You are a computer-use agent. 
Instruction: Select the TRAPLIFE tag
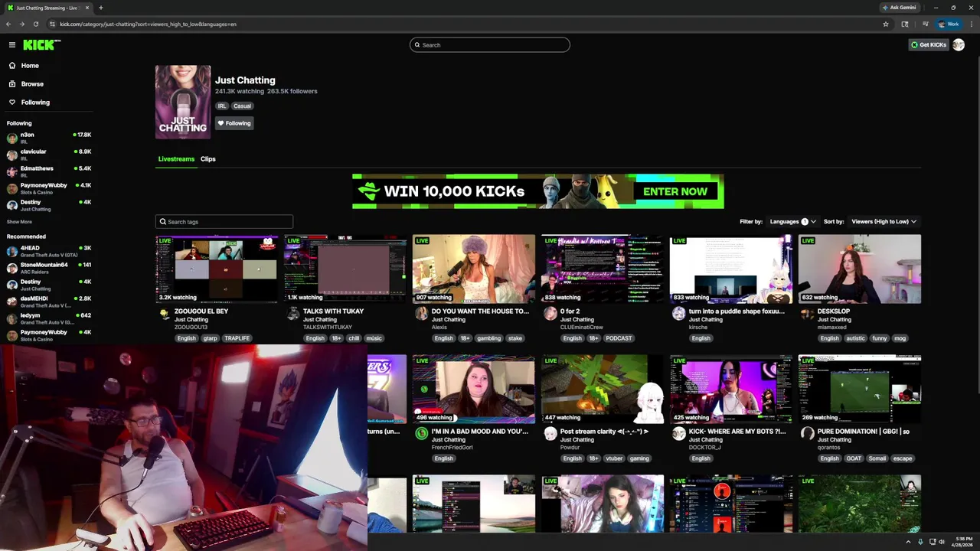point(237,338)
